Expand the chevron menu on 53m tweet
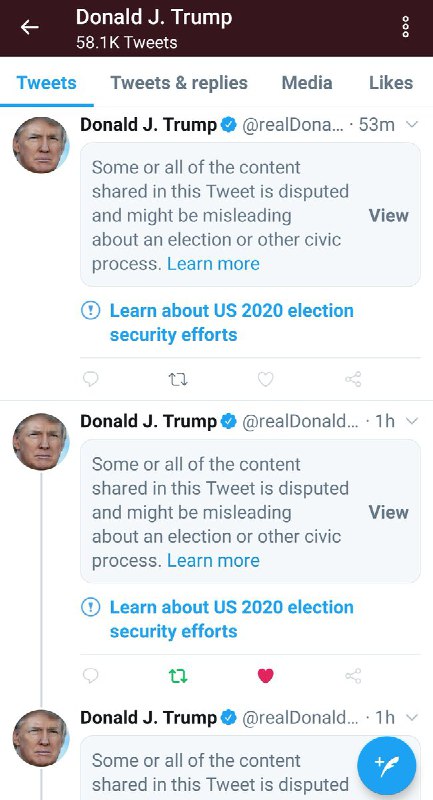 pyautogui.click(x=412, y=124)
